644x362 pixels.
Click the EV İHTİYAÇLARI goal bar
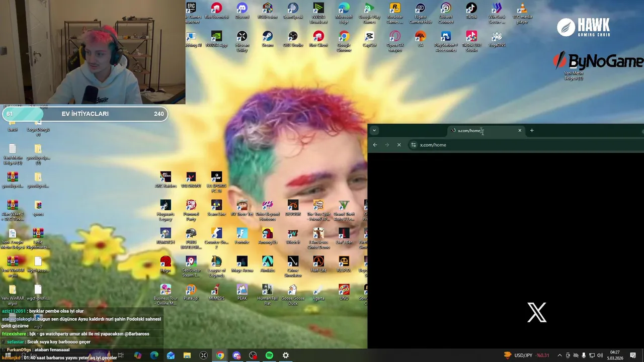tap(85, 114)
